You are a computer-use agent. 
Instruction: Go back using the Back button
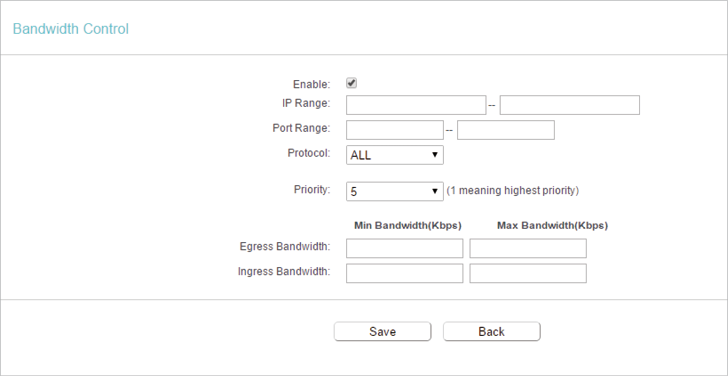[492, 331]
